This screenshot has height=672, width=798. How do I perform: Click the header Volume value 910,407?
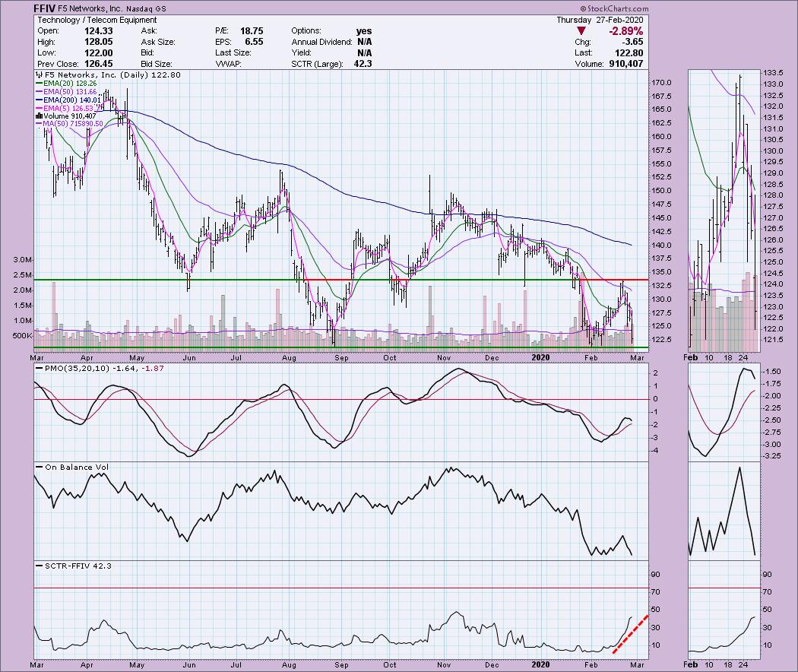pyautogui.click(x=626, y=64)
